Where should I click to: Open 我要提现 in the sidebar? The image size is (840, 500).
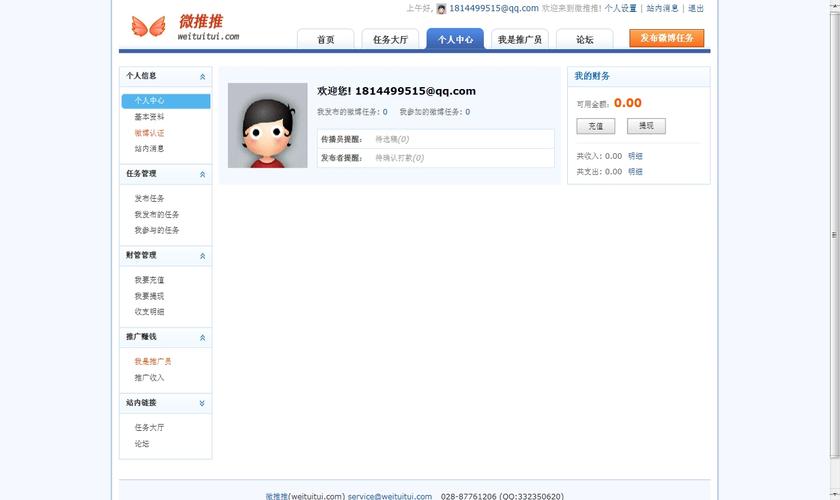point(149,296)
